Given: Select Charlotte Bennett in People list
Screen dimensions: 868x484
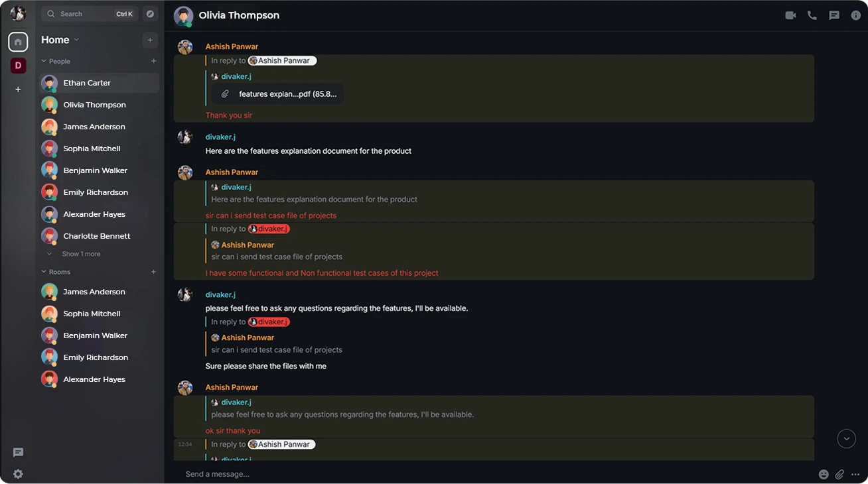Looking at the screenshot, I should tap(96, 236).
